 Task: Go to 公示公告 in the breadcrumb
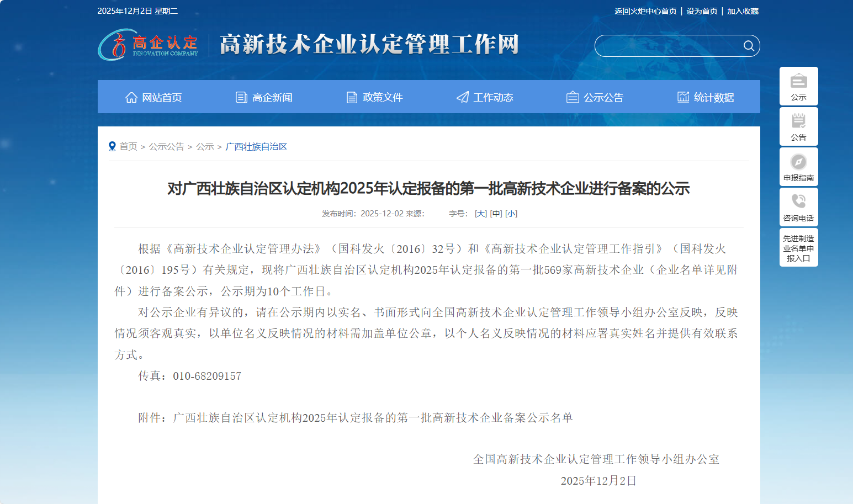pos(166,147)
